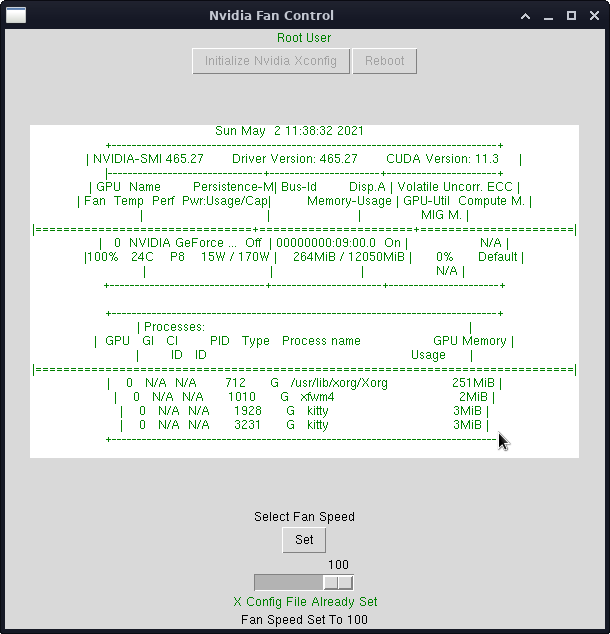Click 'Fan Speed Set To 100' status
The image size is (610, 634).
click(x=304, y=620)
